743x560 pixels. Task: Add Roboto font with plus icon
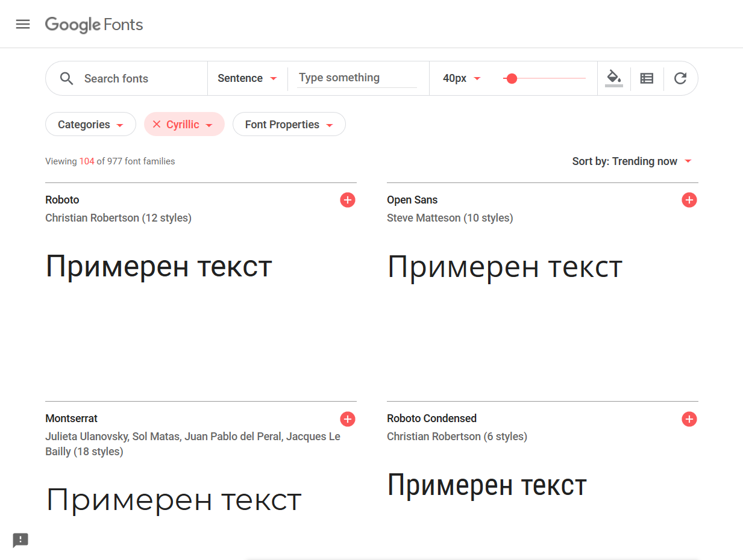348,200
